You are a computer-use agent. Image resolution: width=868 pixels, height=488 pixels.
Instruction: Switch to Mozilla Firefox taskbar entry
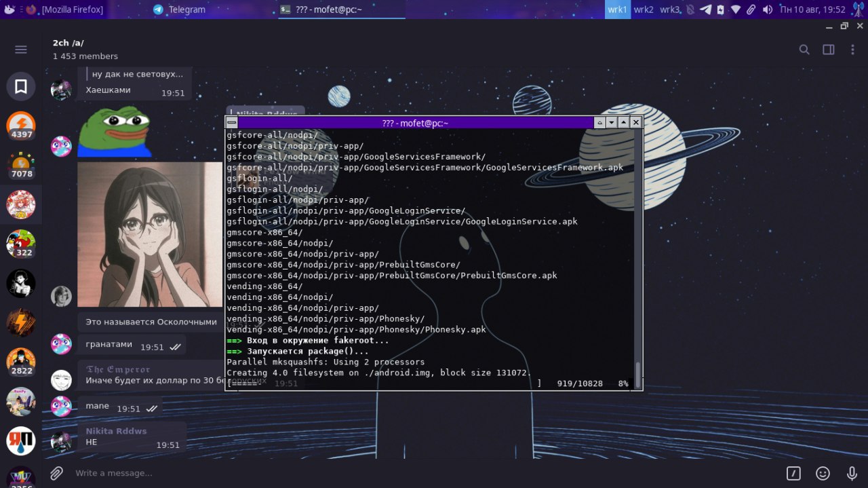point(66,10)
